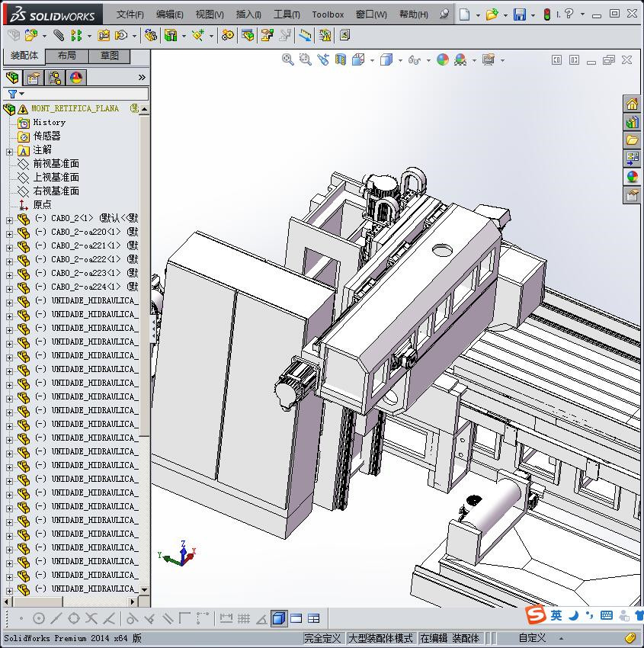Open the Appearances task pane icon
This screenshot has height=648, width=644.
click(x=632, y=177)
